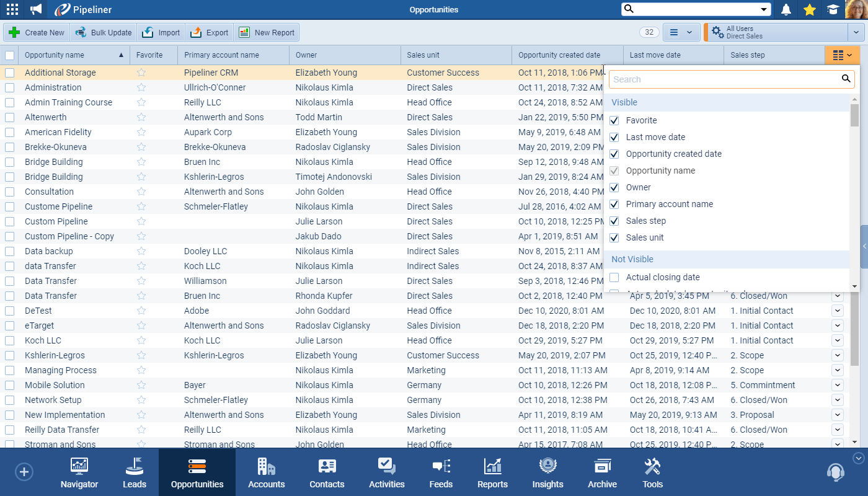Click the megaphone announcements icon
The image size is (868, 496).
(37, 9)
